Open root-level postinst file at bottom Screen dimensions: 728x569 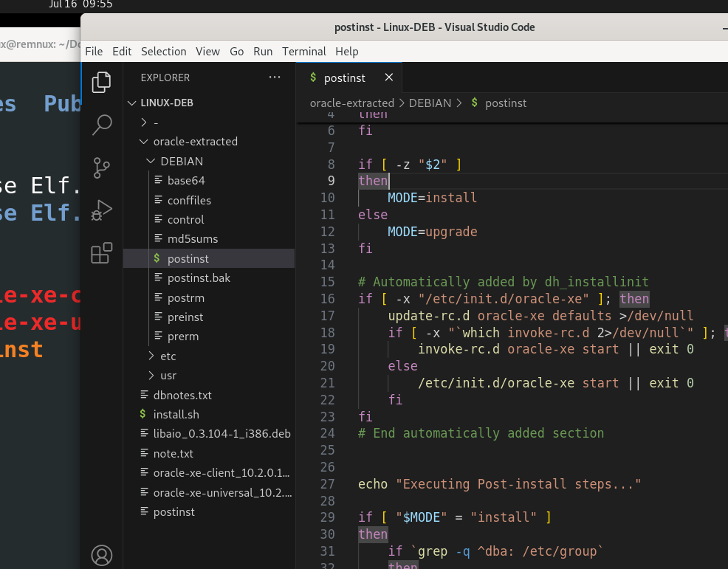point(209,512)
